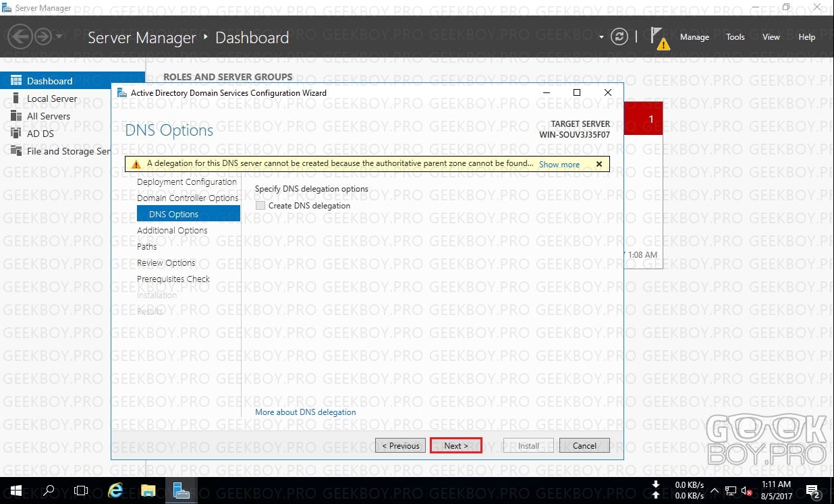Select the Paths wizard step
834x504 pixels.
[147, 247]
